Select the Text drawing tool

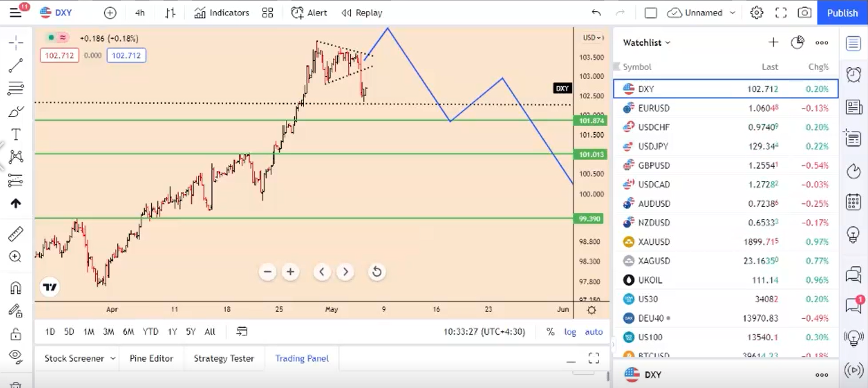pos(16,134)
